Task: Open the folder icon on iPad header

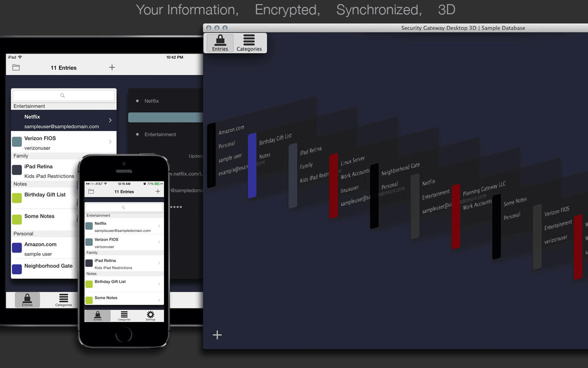Action: point(16,68)
